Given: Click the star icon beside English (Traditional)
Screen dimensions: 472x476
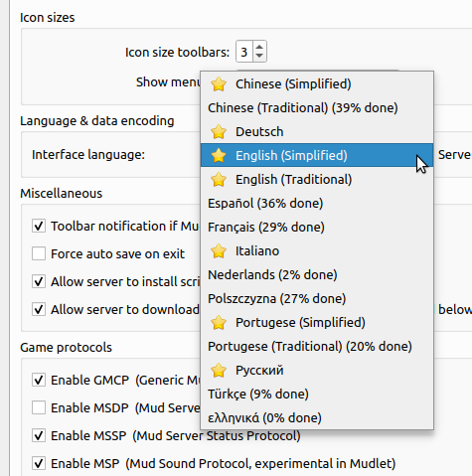Looking at the screenshot, I should [x=219, y=180].
